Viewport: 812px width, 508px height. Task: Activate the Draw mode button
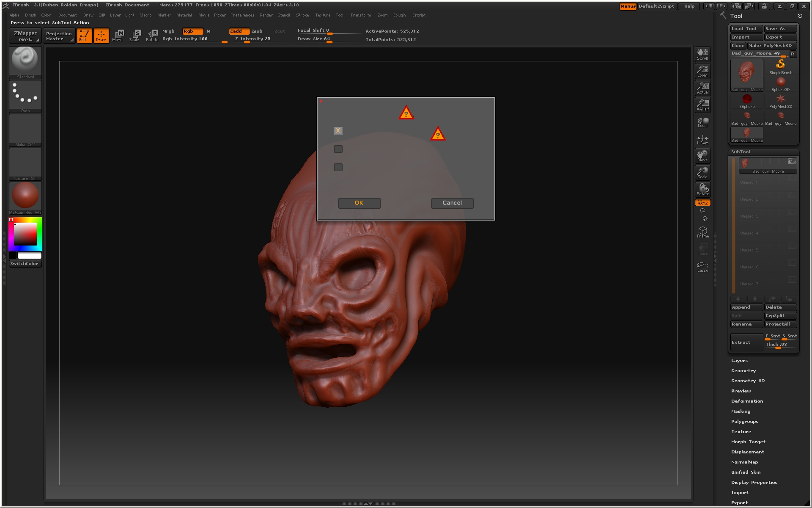(101, 36)
